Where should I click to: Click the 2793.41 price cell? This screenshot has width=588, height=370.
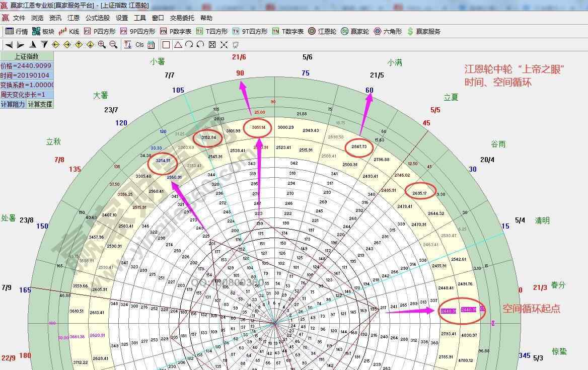click(449, 334)
